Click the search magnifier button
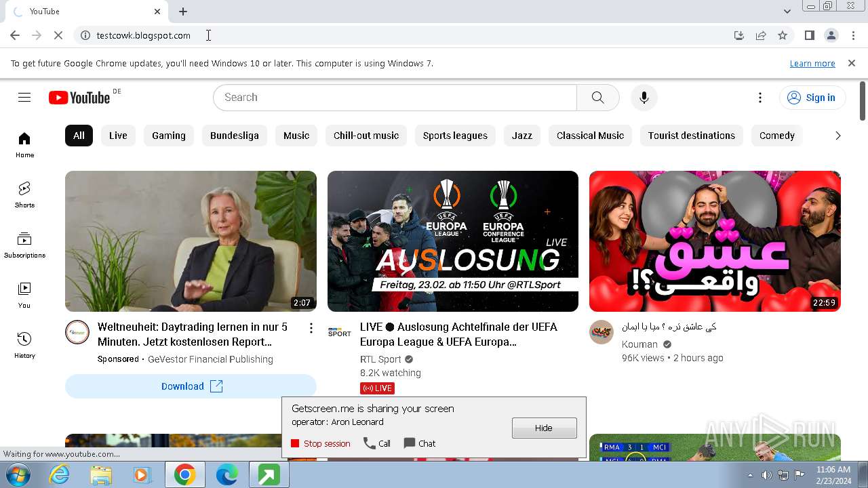This screenshot has height=488, width=868. (x=597, y=98)
